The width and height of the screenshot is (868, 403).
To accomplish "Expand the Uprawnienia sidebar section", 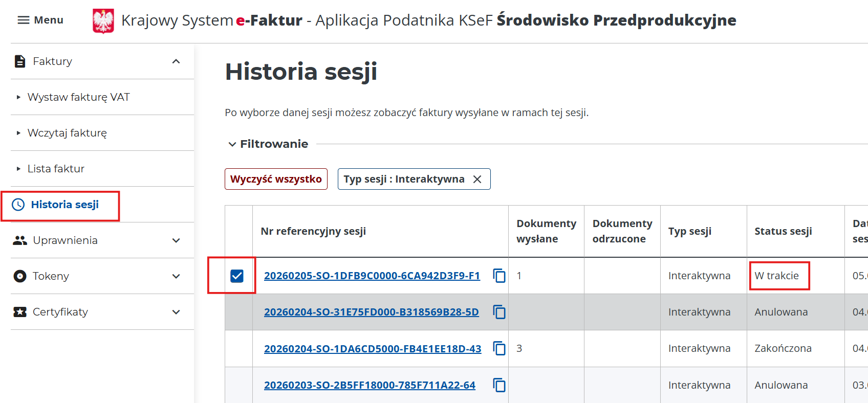I will [x=176, y=240].
